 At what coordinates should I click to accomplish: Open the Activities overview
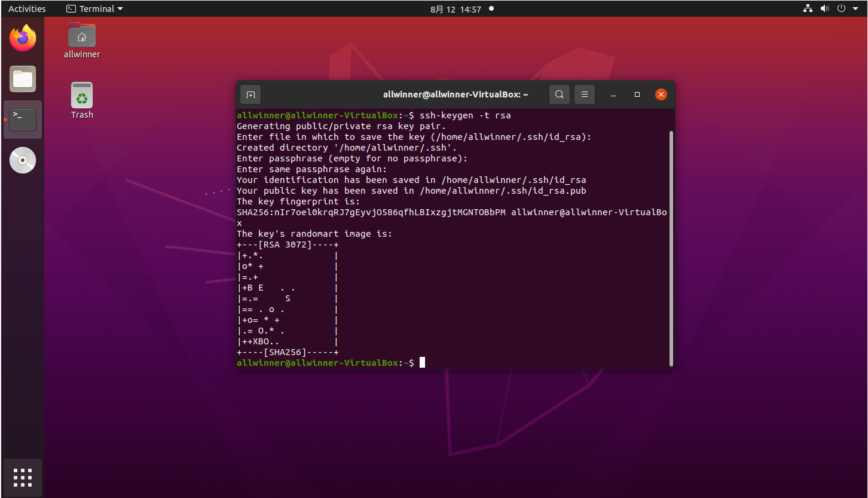point(27,9)
